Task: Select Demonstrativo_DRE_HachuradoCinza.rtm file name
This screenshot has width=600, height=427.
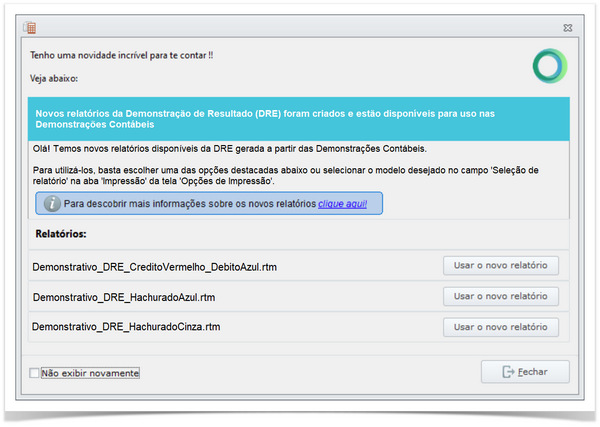Action: (126, 327)
